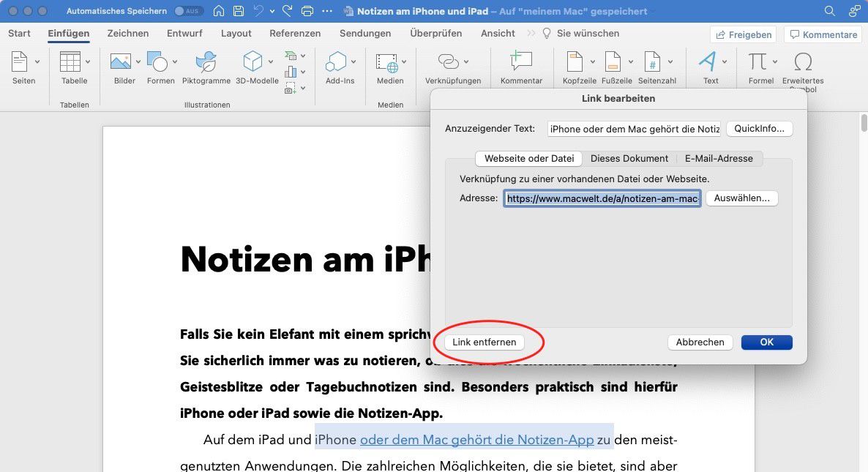Click the Seiten page icon
The height and width of the screenshot is (472, 868).
tap(19, 62)
